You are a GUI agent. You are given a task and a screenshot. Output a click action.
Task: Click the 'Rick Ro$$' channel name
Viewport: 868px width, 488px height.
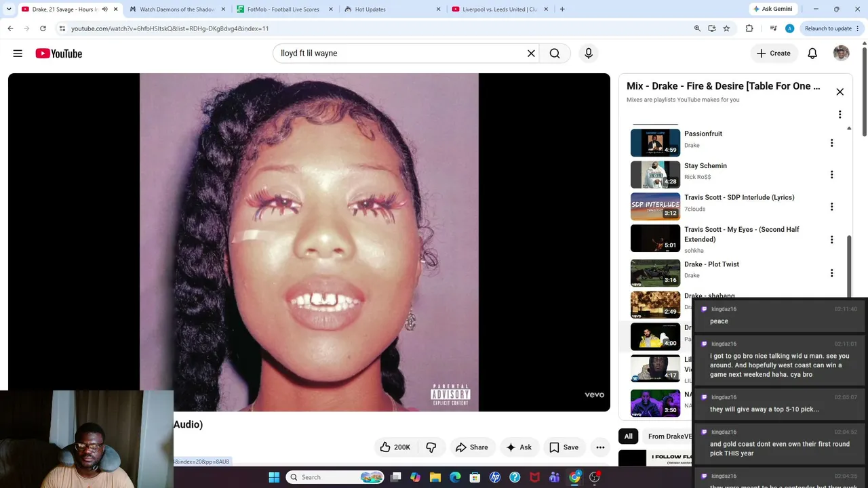tap(698, 177)
